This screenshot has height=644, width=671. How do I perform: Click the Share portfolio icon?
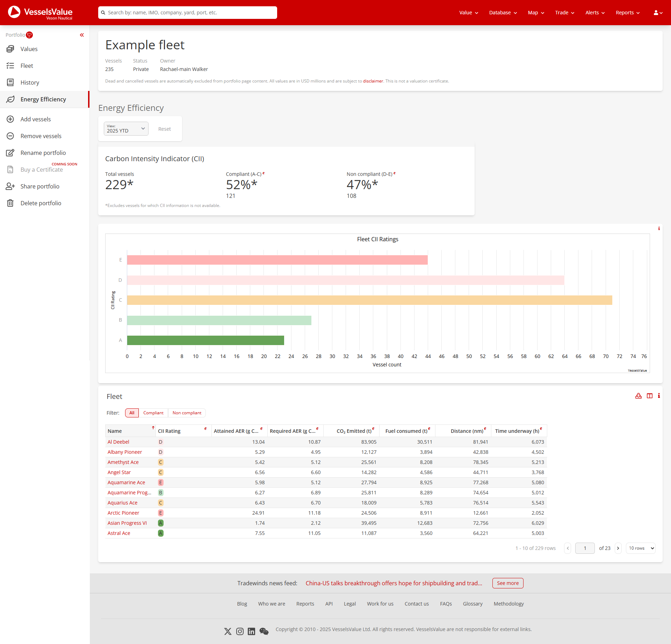coord(10,186)
